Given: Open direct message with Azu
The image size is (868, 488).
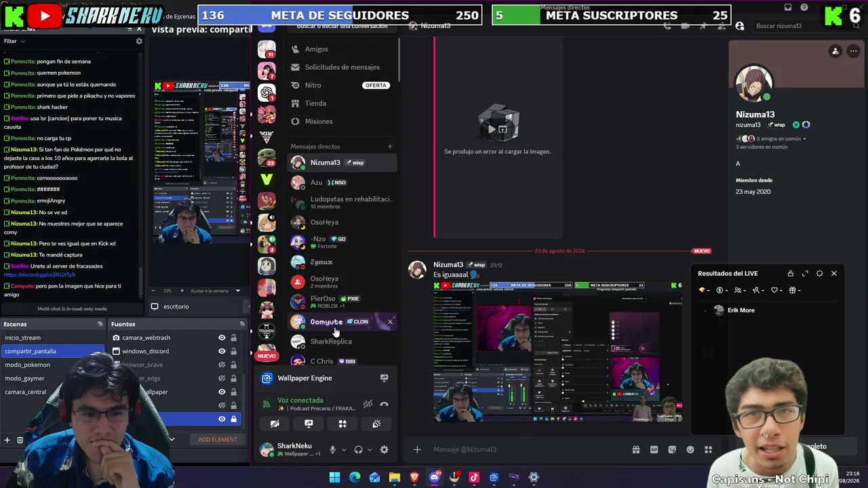Looking at the screenshot, I should coord(342,182).
